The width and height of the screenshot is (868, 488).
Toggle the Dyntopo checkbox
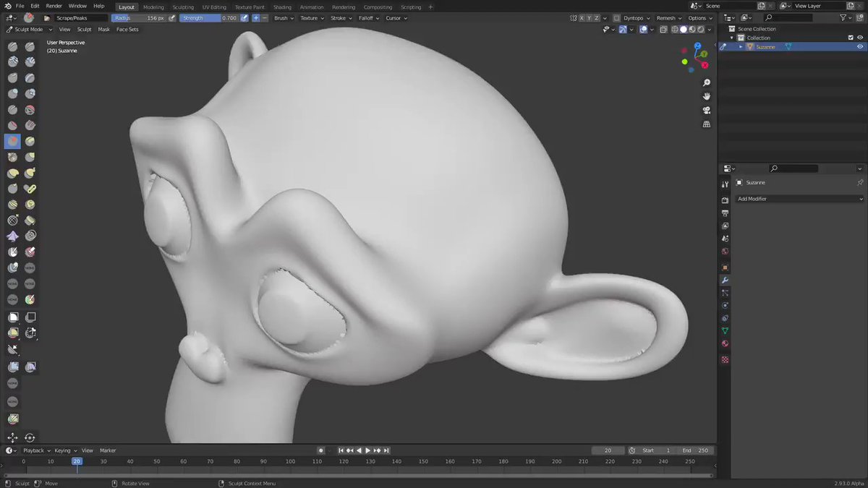coord(616,18)
